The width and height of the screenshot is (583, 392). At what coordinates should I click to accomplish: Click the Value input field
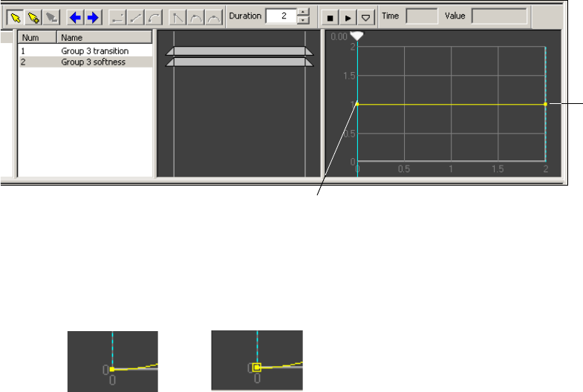coord(499,16)
